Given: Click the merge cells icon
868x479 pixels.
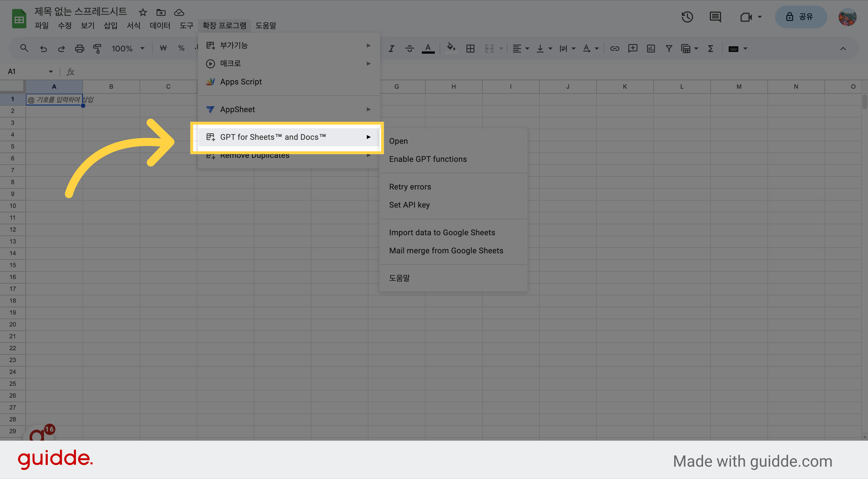Looking at the screenshot, I should coord(489,49).
